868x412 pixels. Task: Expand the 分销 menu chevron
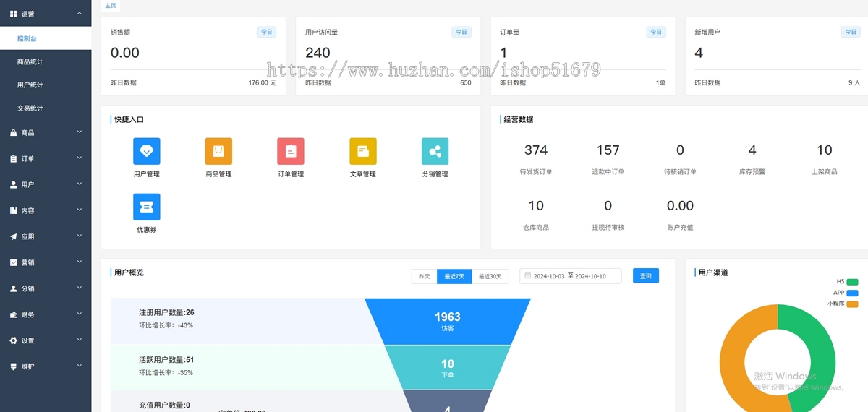[x=80, y=288]
